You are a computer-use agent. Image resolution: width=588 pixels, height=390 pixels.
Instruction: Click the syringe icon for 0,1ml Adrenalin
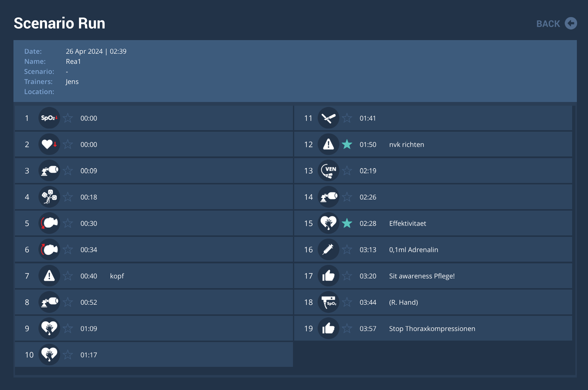[x=328, y=250]
